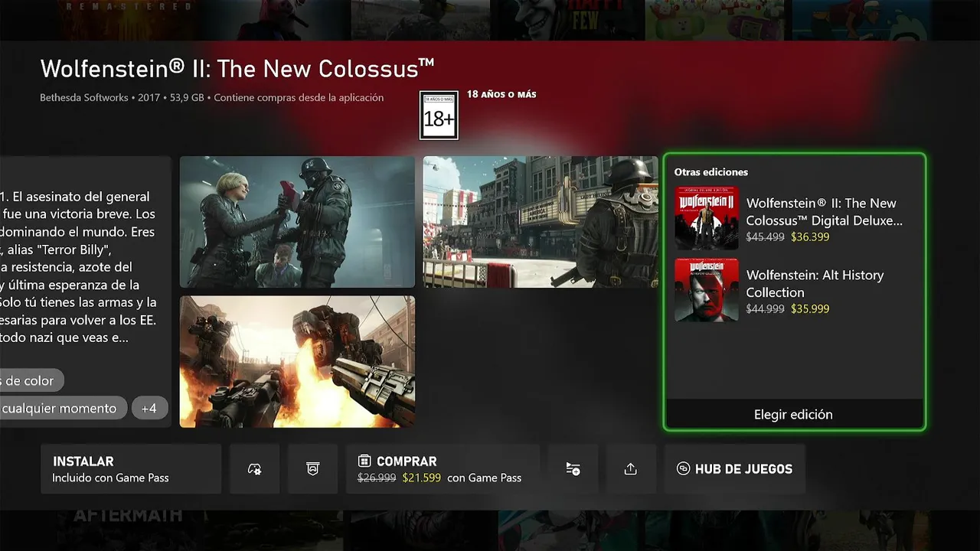Click COMPRAR with Game Pass price
Image resolution: width=980 pixels, height=551 pixels.
point(443,469)
